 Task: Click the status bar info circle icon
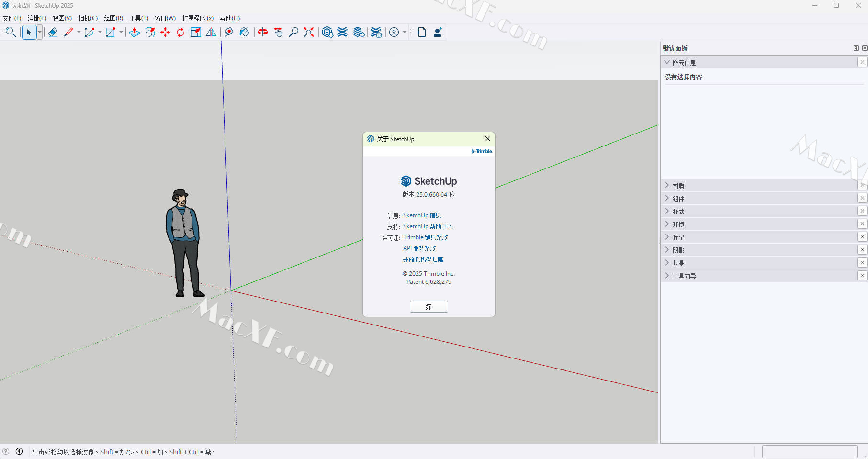(x=19, y=451)
